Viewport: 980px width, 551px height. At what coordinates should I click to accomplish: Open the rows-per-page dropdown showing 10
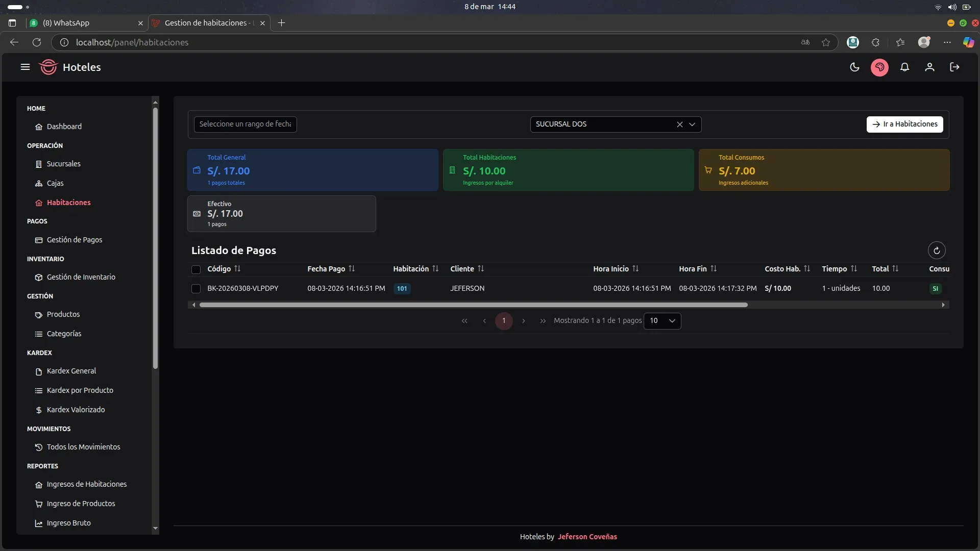(x=663, y=321)
